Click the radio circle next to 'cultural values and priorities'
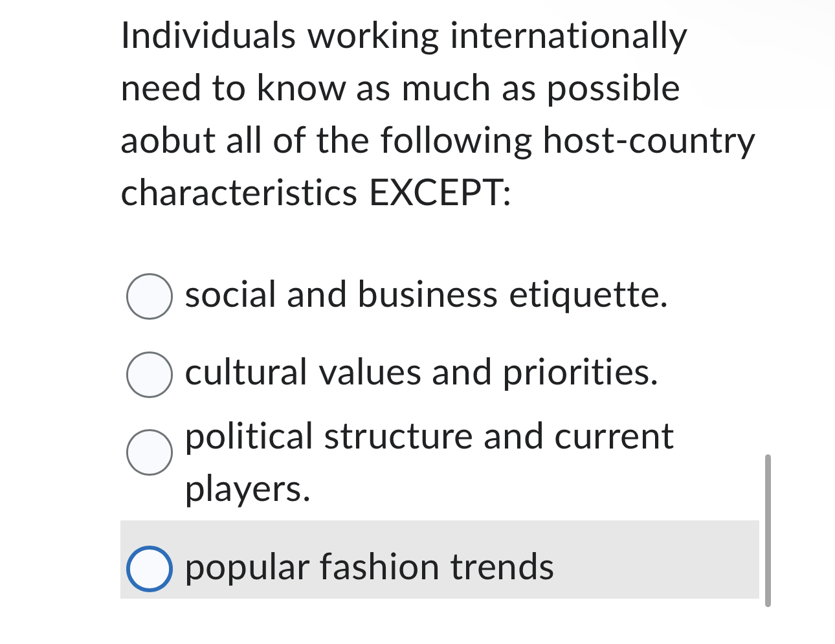 150,374
